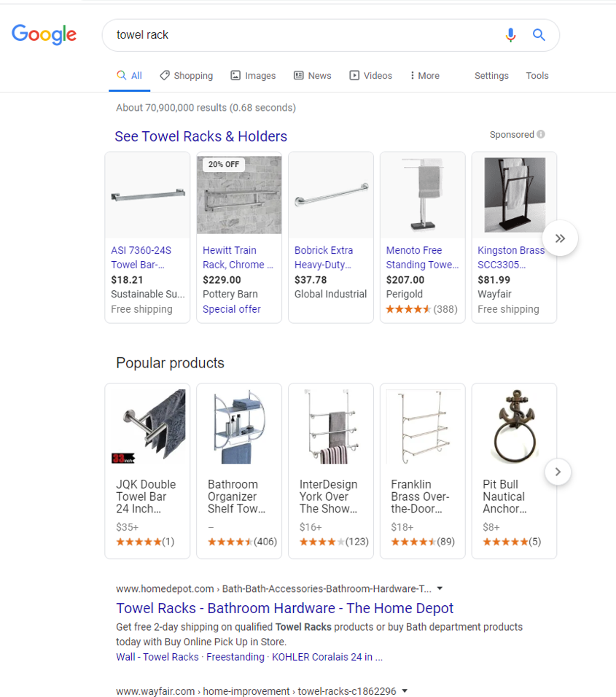Go to the Google logo homepage
The image size is (616, 697).
[44, 34]
